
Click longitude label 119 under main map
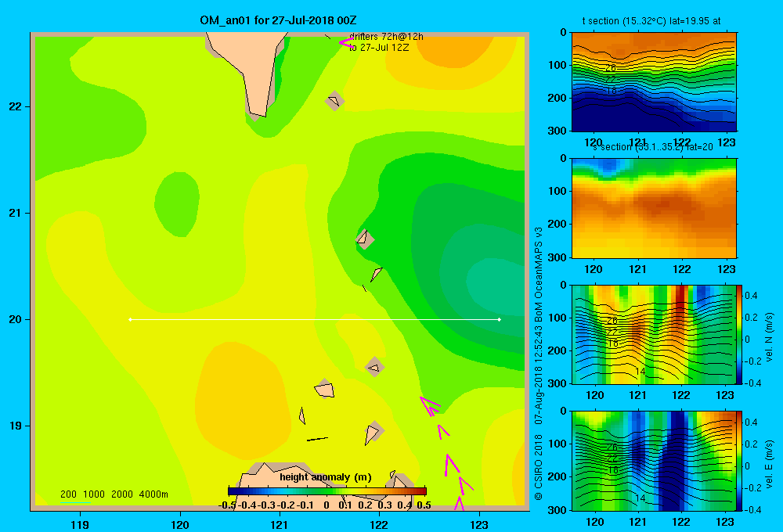click(81, 524)
